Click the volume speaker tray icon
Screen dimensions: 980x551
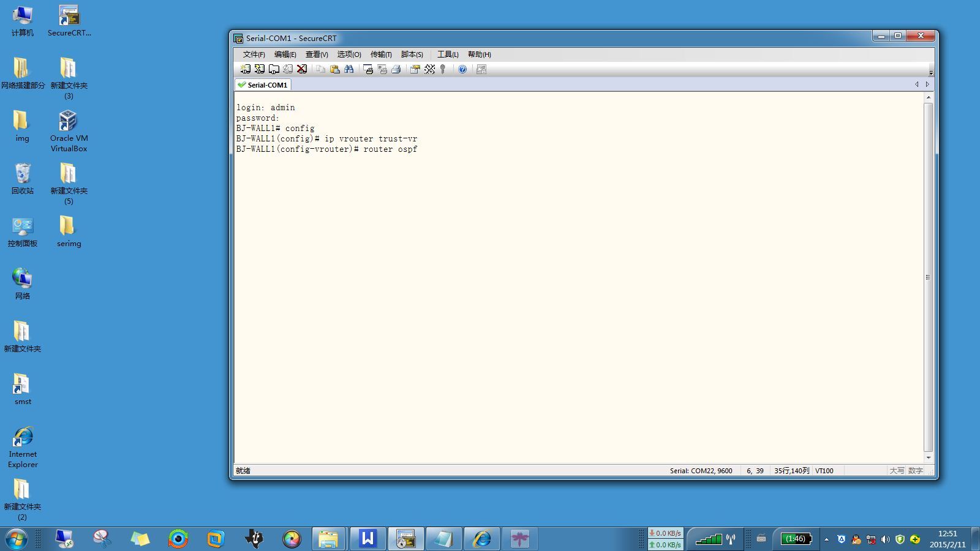tap(885, 539)
